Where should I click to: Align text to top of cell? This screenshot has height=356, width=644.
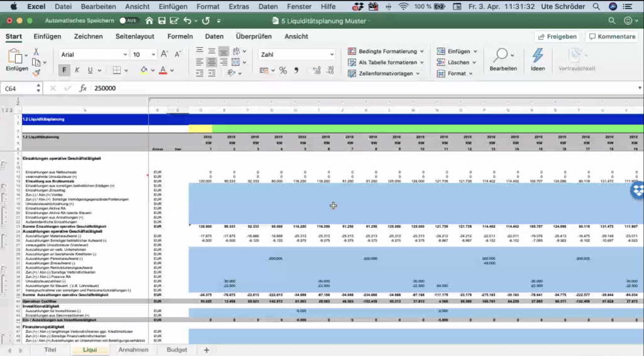(199, 51)
